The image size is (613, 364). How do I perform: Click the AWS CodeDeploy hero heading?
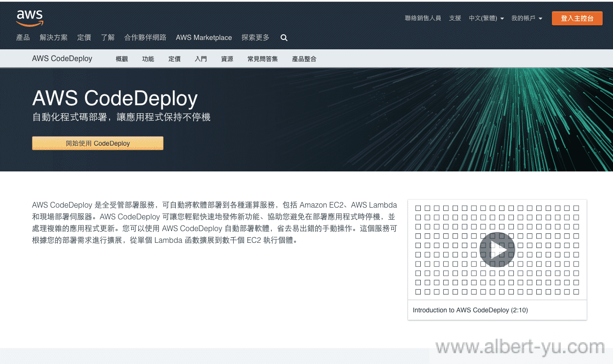coord(115,98)
